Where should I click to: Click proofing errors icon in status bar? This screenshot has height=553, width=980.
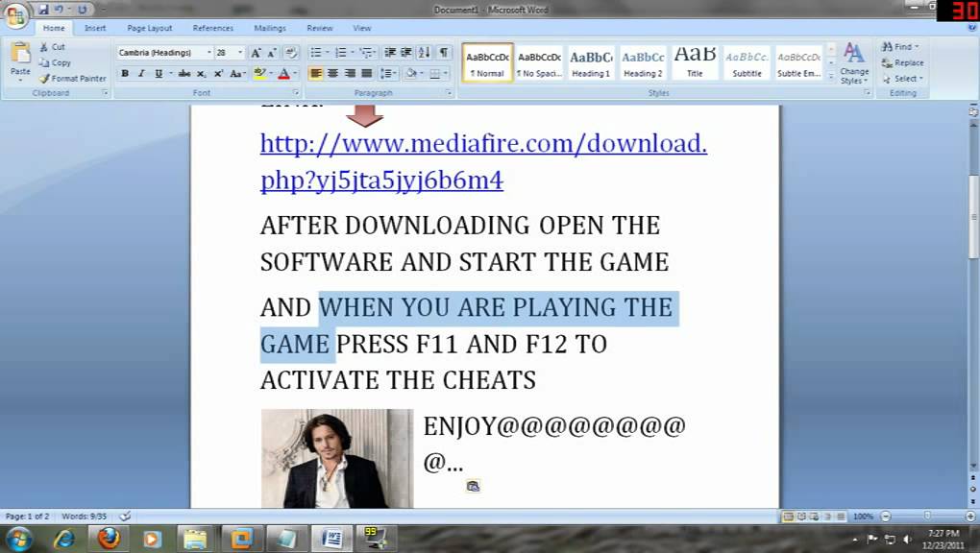click(125, 517)
